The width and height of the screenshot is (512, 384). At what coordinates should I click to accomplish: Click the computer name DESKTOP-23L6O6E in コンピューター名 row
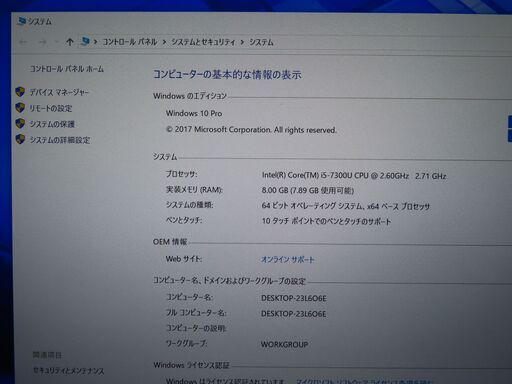coord(294,298)
